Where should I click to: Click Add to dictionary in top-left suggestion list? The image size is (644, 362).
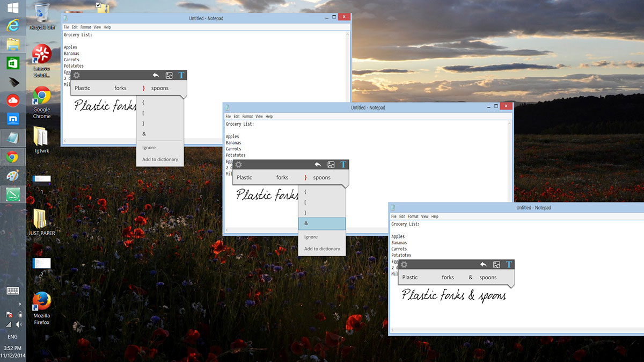[160, 160]
